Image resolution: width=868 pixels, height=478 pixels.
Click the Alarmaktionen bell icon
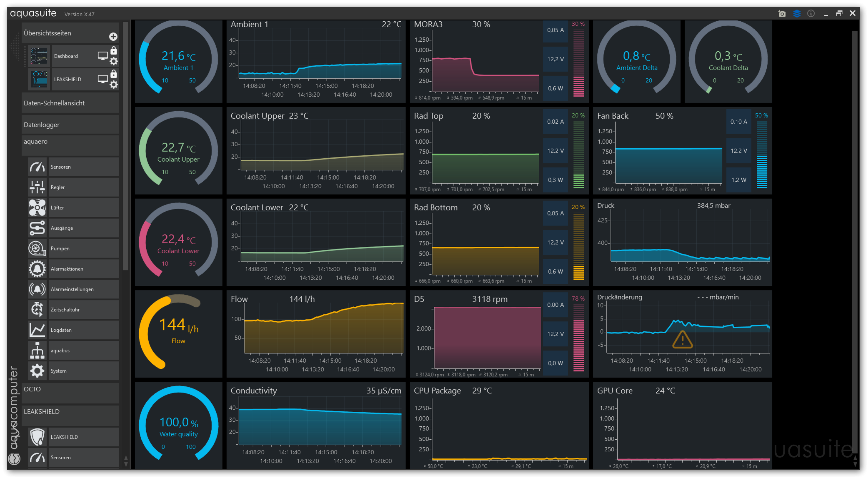pos(37,269)
